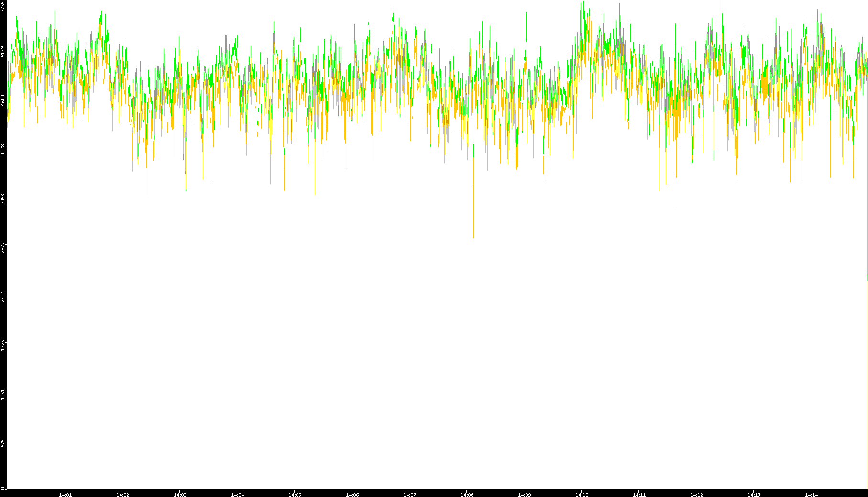The width and height of the screenshot is (868, 497).
Task: Select the 14:02 tick on time axis
Action: 122,494
